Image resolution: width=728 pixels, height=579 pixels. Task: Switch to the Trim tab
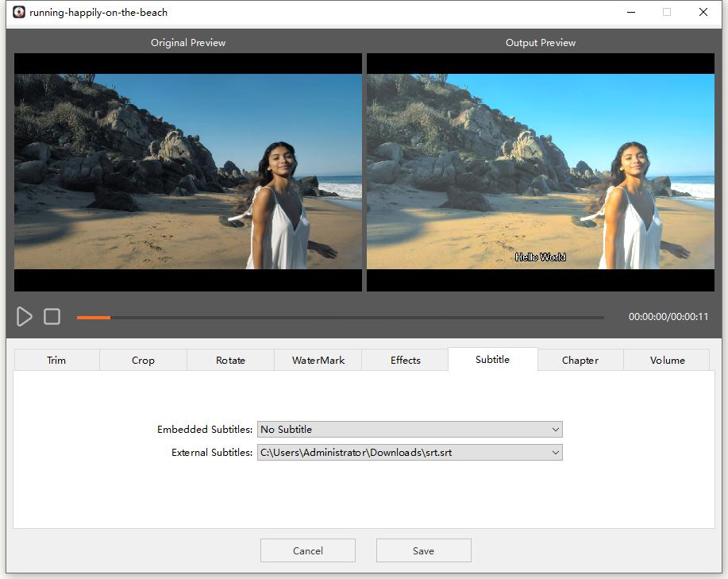56,360
